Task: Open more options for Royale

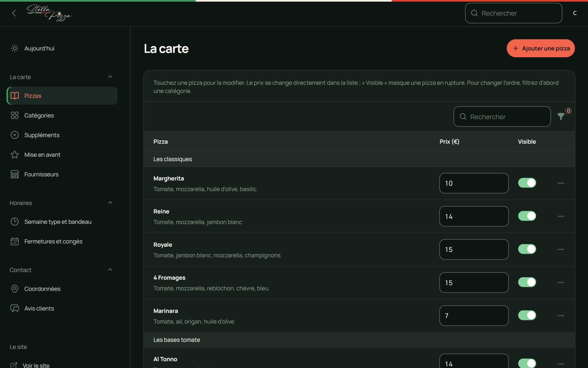Action: [561, 249]
